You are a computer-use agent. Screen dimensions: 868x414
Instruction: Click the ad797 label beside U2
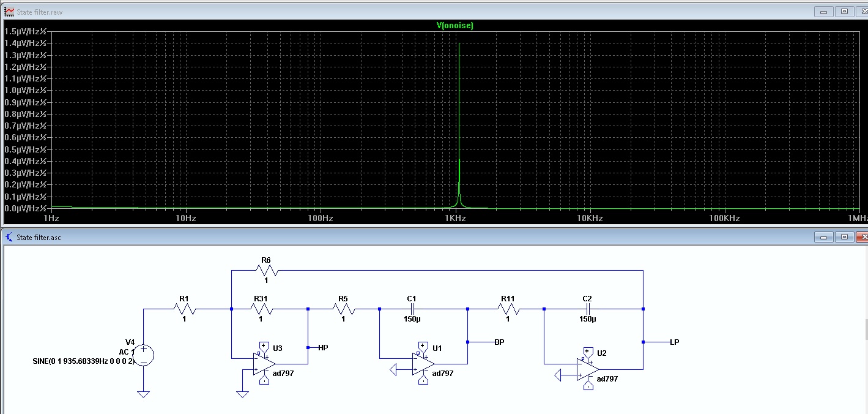tap(607, 378)
